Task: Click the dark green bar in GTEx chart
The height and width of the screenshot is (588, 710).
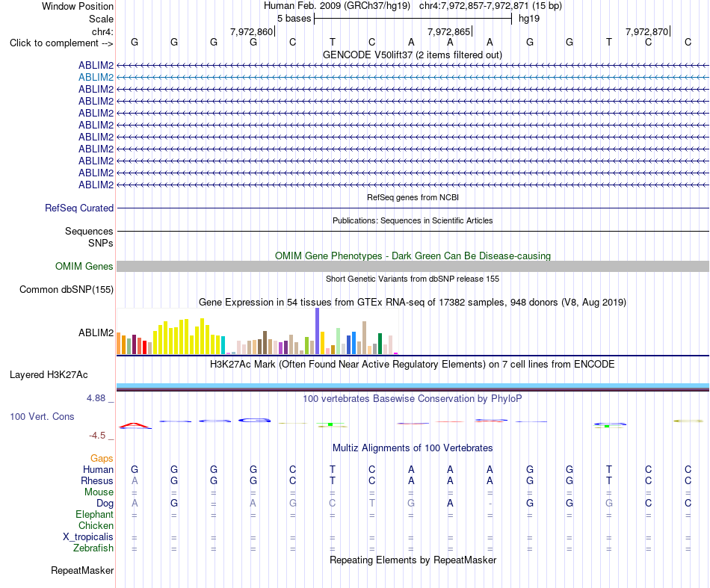Action: (x=380, y=344)
